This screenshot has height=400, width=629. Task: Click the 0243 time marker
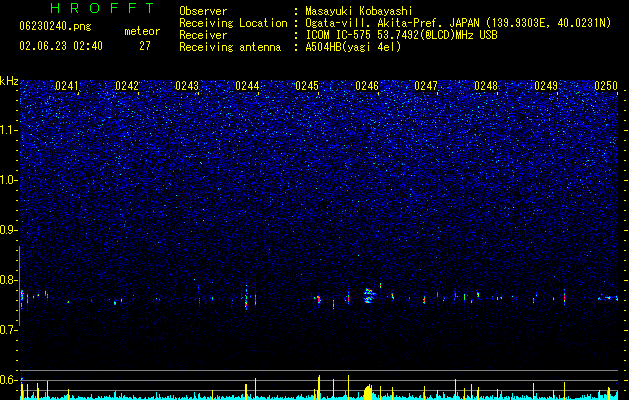187,86
